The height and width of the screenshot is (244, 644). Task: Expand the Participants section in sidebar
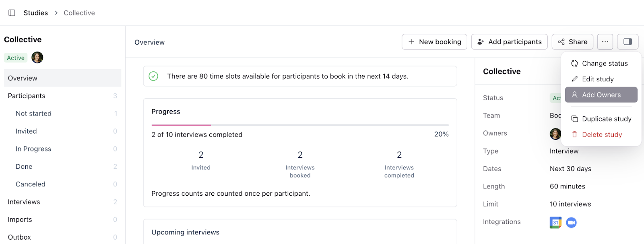tap(27, 96)
